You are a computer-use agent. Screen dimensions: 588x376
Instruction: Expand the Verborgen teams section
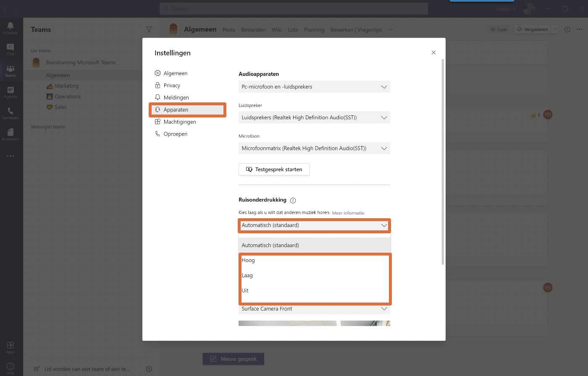pyautogui.click(x=48, y=127)
